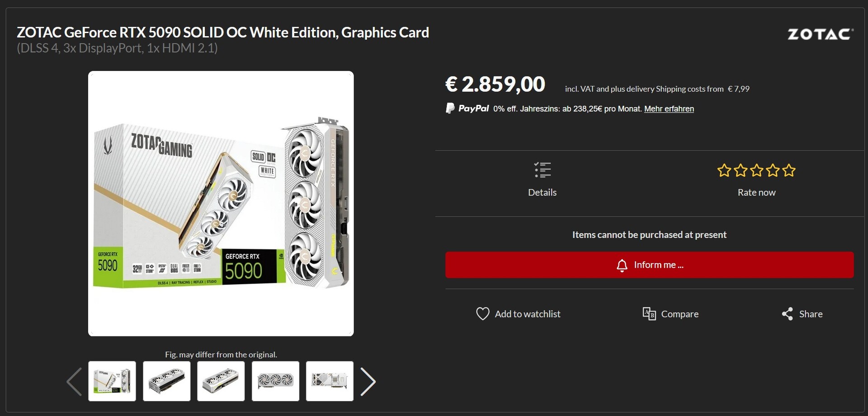Click the Share icon
The image size is (868, 416).
[x=787, y=314]
